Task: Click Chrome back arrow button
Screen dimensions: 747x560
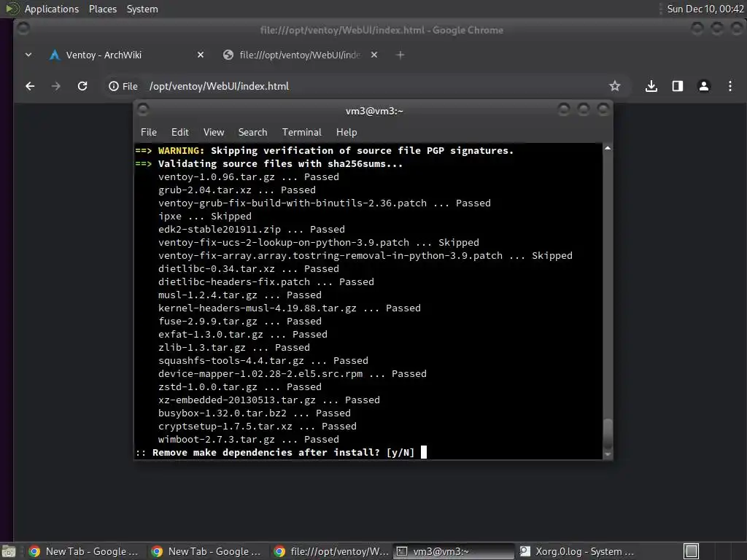Action: click(x=30, y=86)
